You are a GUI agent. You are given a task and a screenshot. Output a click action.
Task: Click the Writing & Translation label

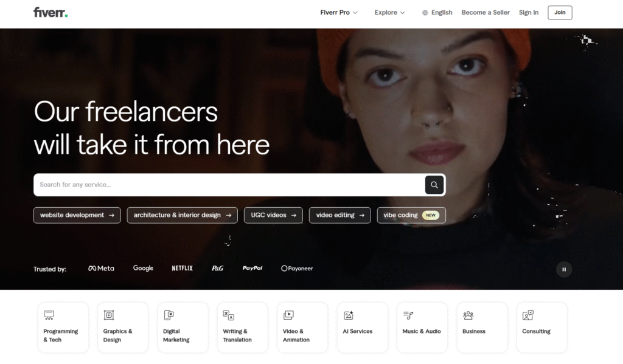(237, 335)
